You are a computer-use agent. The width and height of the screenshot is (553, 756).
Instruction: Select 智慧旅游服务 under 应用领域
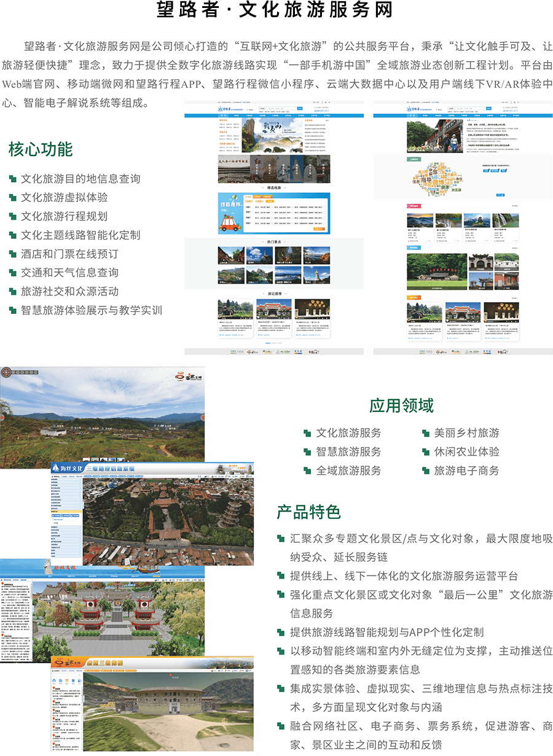point(348,451)
